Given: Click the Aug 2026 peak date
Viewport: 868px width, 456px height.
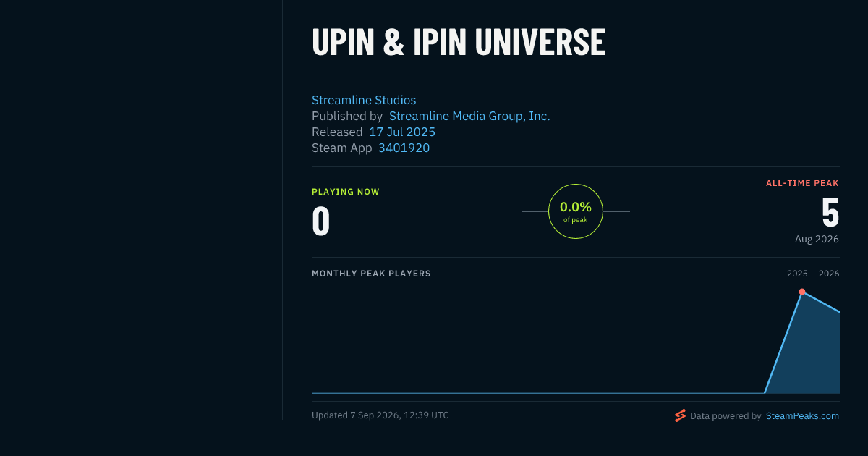Looking at the screenshot, I should click(x=817, y=239).
